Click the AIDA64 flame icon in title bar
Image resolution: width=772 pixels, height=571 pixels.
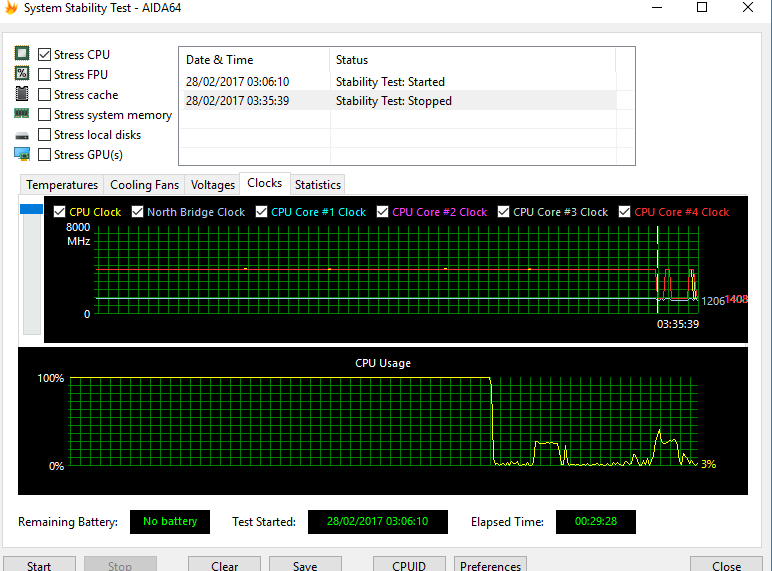coord(11,8)
